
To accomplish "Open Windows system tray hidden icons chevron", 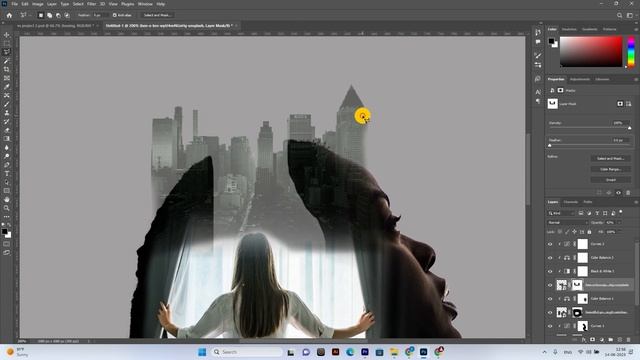I will point(544,352).
